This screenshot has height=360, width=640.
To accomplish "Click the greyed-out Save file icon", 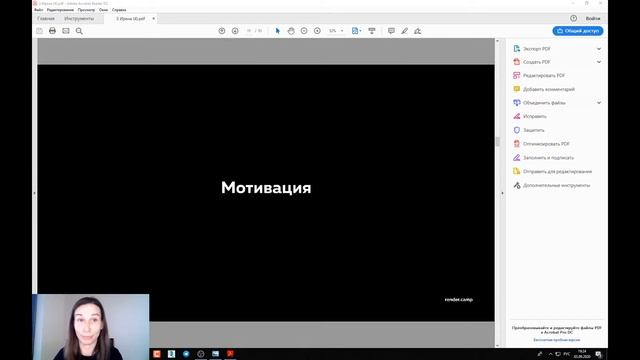I will (x=39, y=31).
